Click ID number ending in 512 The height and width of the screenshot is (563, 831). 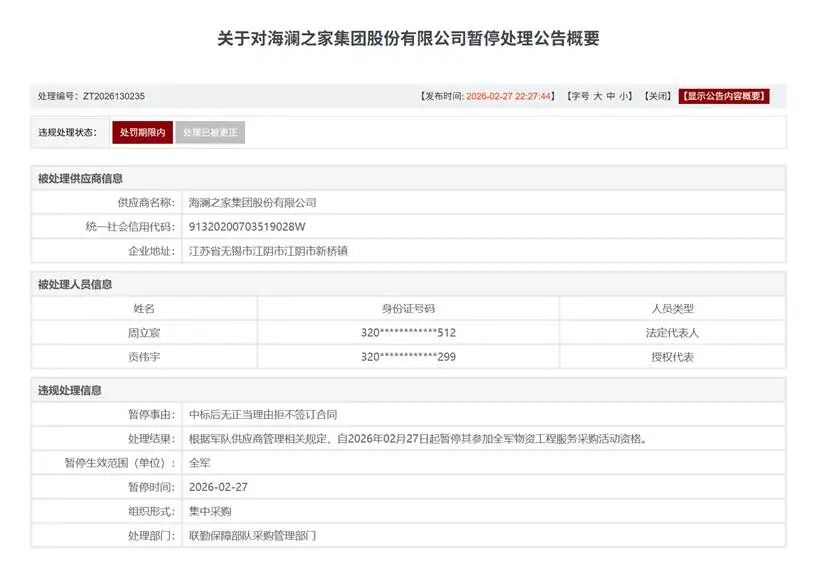click(x=408, y=333)
